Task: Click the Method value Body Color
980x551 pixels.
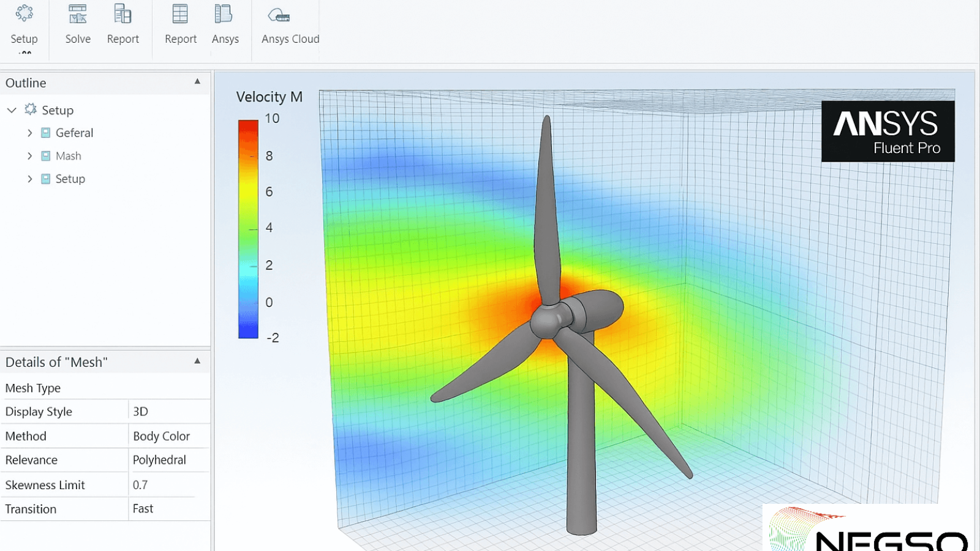Action: tap(161, 436)
